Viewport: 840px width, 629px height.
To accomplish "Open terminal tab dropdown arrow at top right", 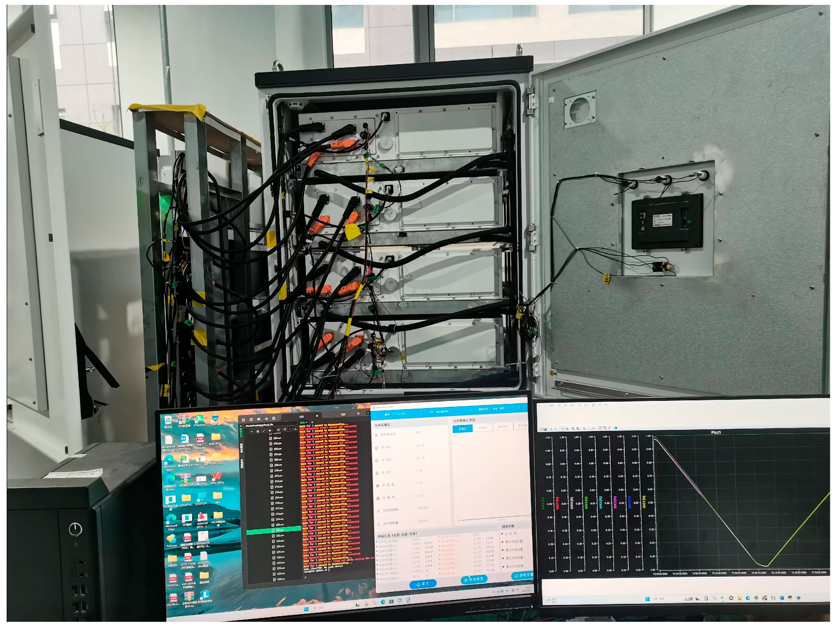I will [368, 413].
